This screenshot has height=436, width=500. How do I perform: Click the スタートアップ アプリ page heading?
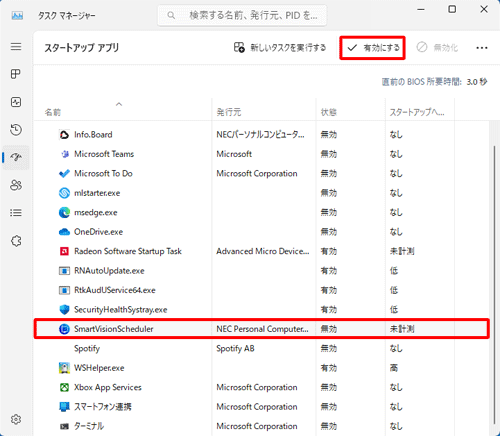click(81, 48)
